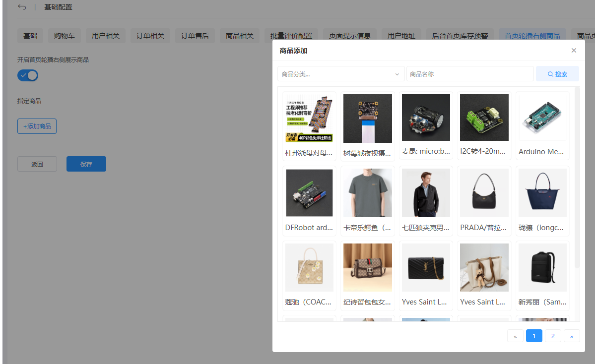Click the back arrow next to 基础配置

(x=21, y=7)
